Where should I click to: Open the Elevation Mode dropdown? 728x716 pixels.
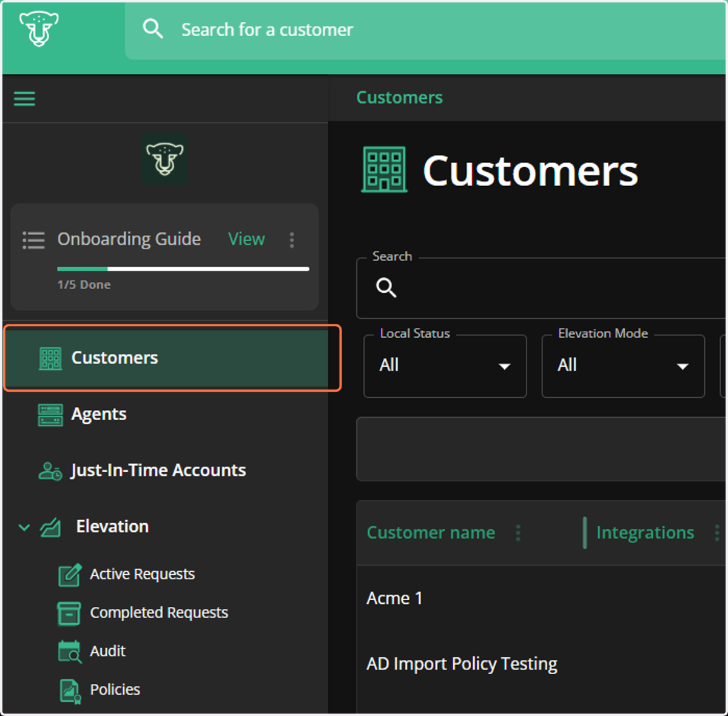coord(623,366)
